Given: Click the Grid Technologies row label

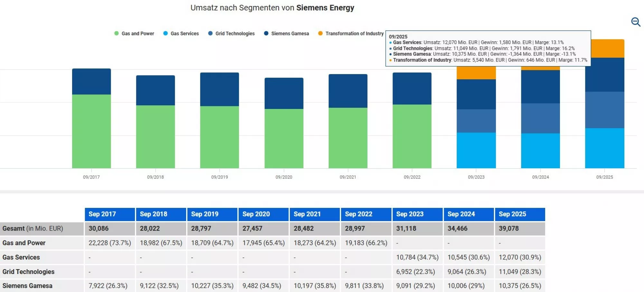Looking at the screenshot, I should pyautogui.click(x=28, y=272).
